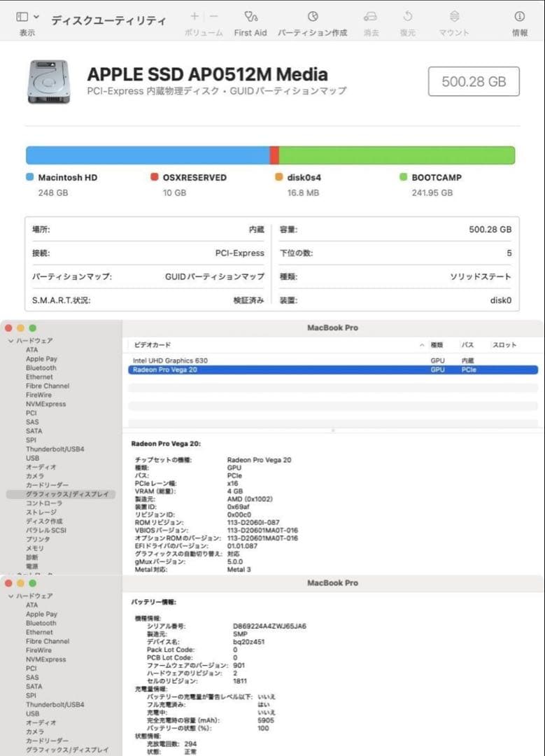This screenshot has height=756, width=545.
Task: Click the 5905 full charge capacity value
Action: [x=266, y=720]
